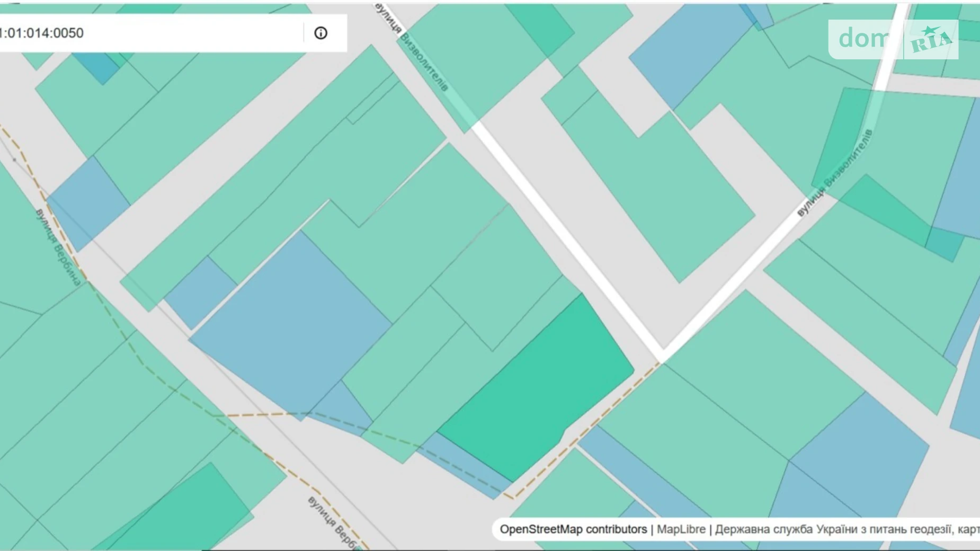Click the вулиця Визволителів label at top edge
Screen dimensions: 980x551
pos(412,48)
